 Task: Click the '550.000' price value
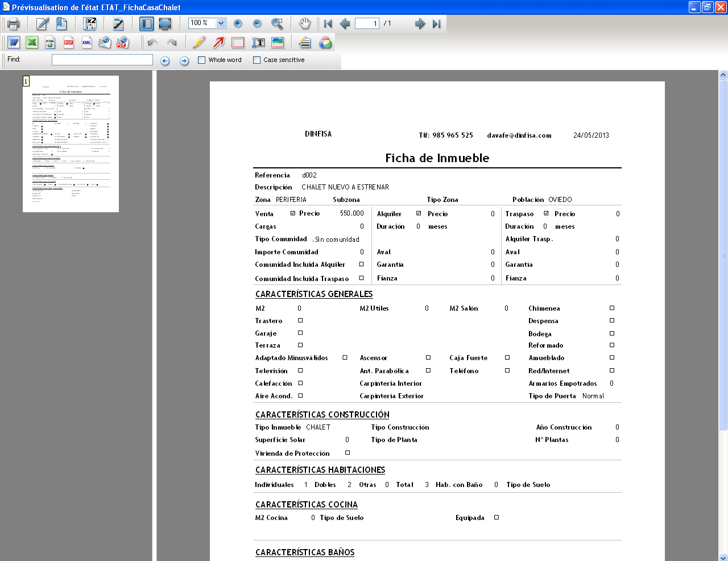352,213
